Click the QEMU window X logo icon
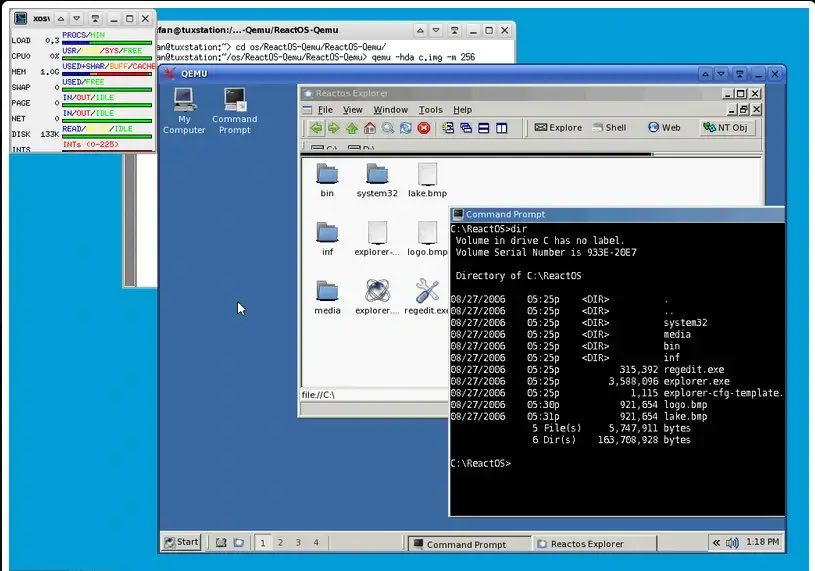 point(169,74)
